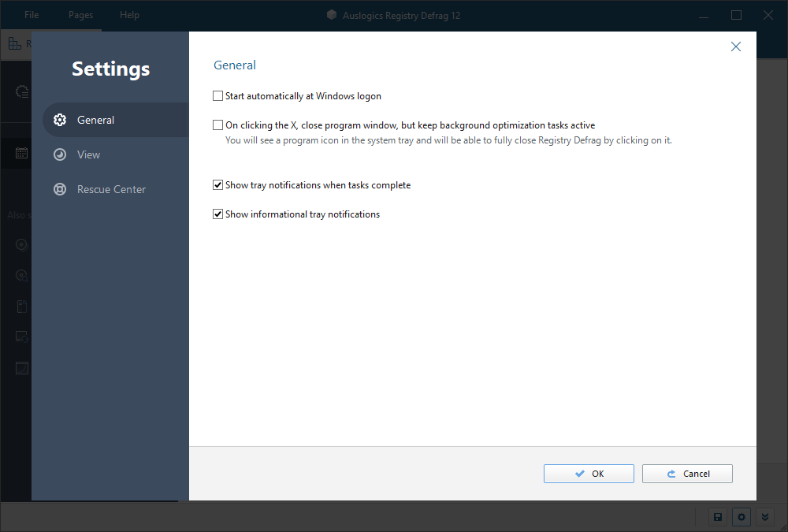Click the system tray description text
This screenshot has width=788, height=532.
pyautogui.click(x=448, y=140)
